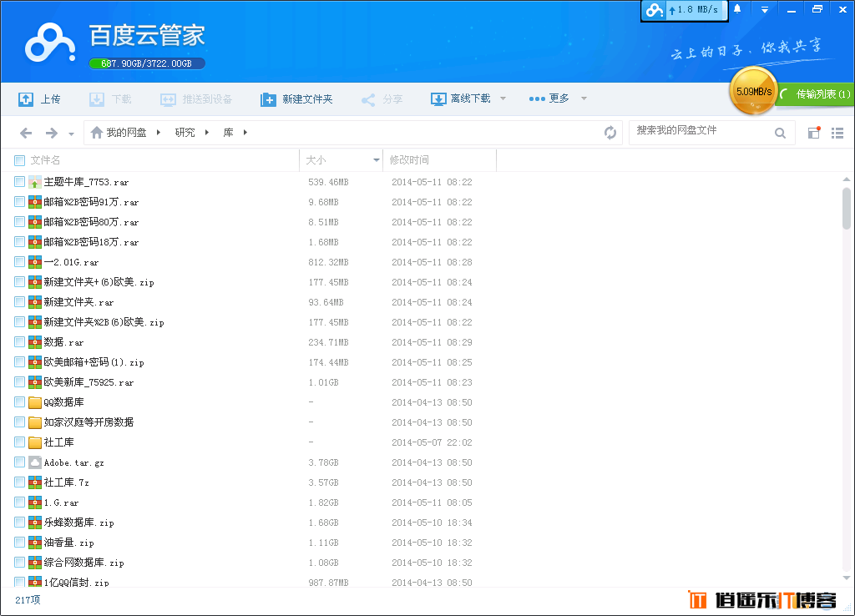The width and height of the screenshot is (855, 616).
Task: Open offline download (离线下载)
Action: tap(461, 98)
